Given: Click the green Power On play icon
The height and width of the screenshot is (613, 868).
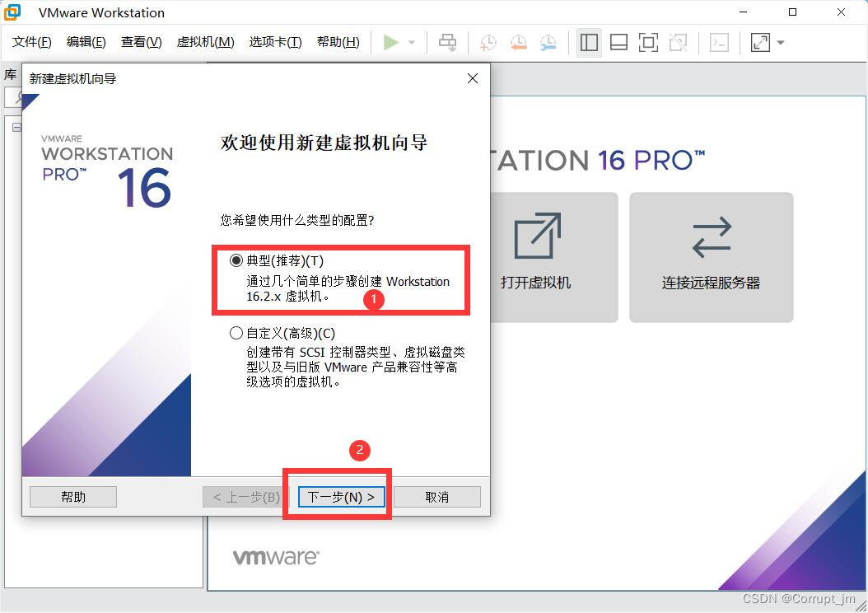Looking at the screenshot, I should (391, 43).
